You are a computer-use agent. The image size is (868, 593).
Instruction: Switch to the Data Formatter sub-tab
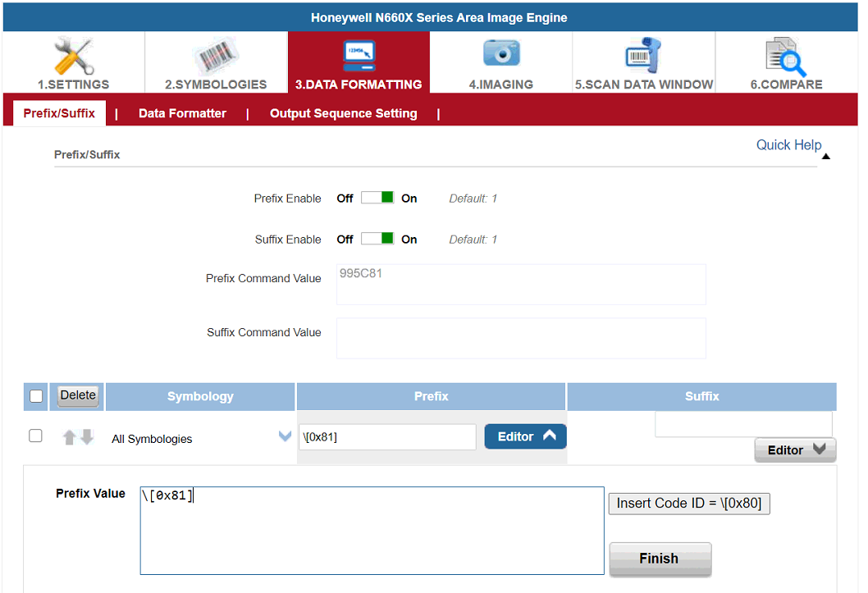click(x=182, y=113)
